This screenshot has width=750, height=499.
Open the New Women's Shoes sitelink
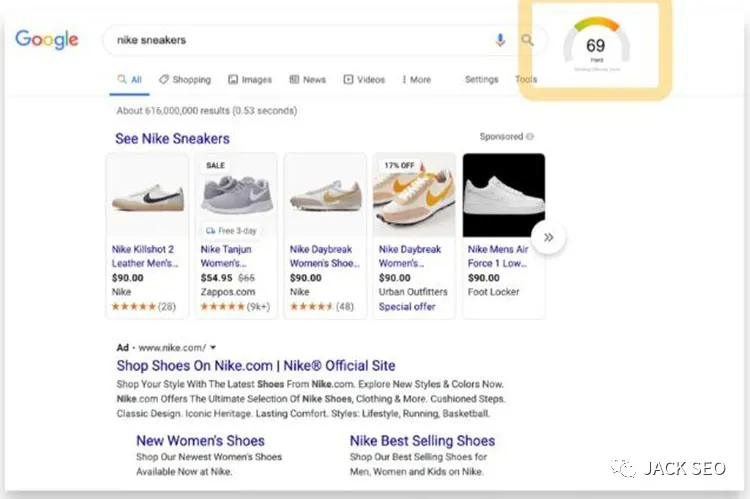pos(200,441)
